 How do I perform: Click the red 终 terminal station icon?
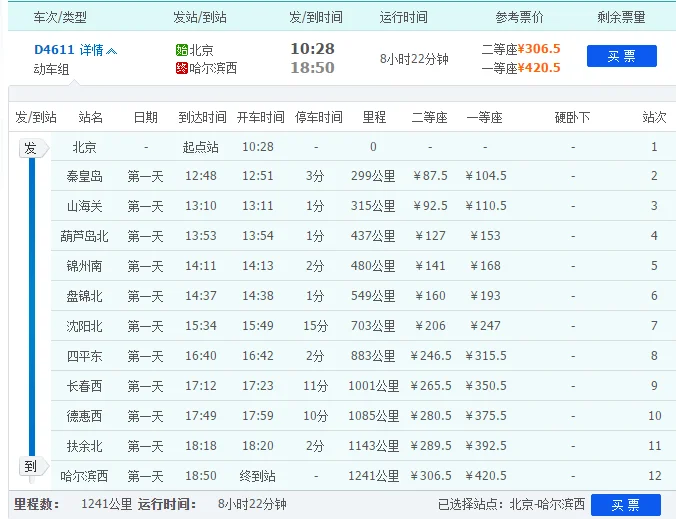click(x=182, y=68)
